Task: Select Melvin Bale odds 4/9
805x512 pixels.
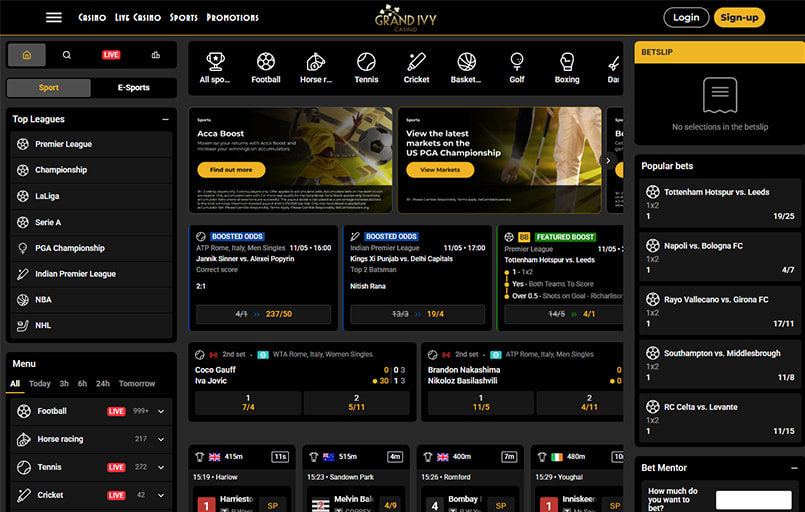Action: pos(390,505)
